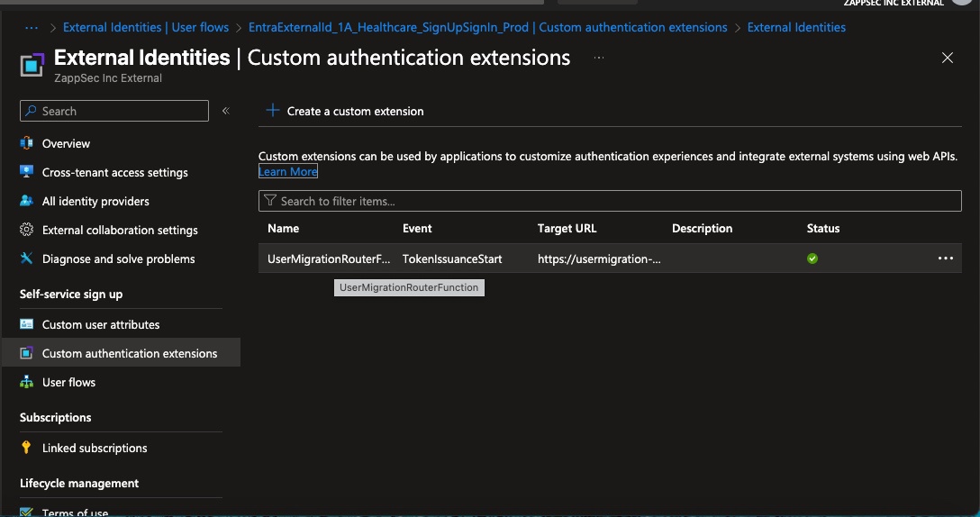The width and height of the screenshot is (980, 517).
Task: Sort by the Status column header
Action: click(822, 228)
